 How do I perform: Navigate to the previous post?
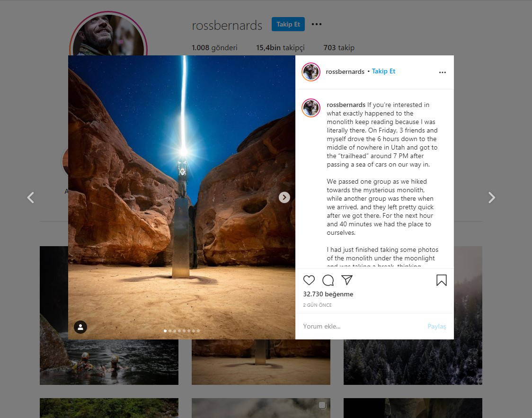click(x=31, y=197)
